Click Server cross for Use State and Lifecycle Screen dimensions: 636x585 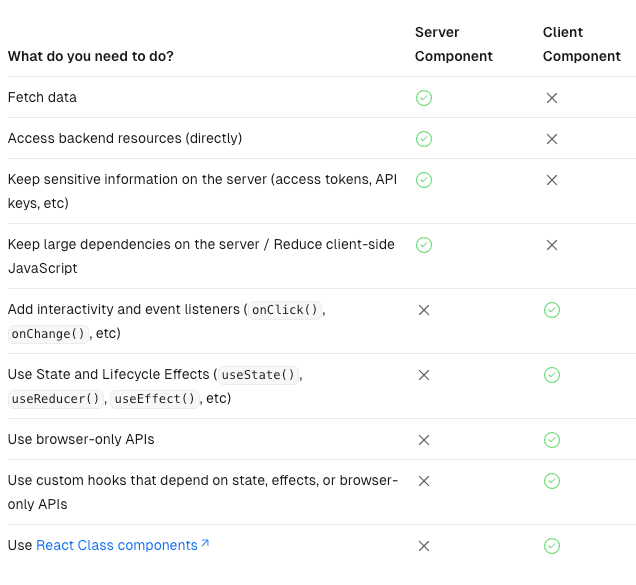(424, 375)
